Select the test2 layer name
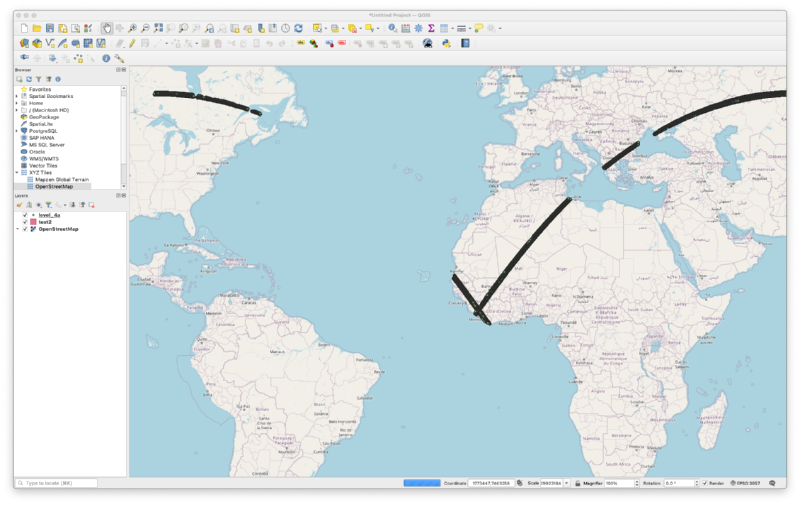The width and height of the screenshot is (800, 505). pos(45,222)
